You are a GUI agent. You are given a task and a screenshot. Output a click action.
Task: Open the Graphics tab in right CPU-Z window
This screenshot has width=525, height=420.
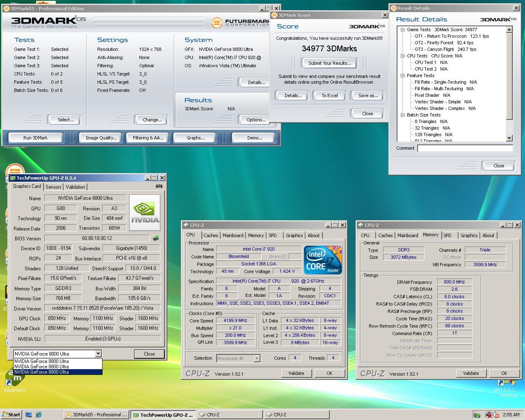(x=469, y=235)
